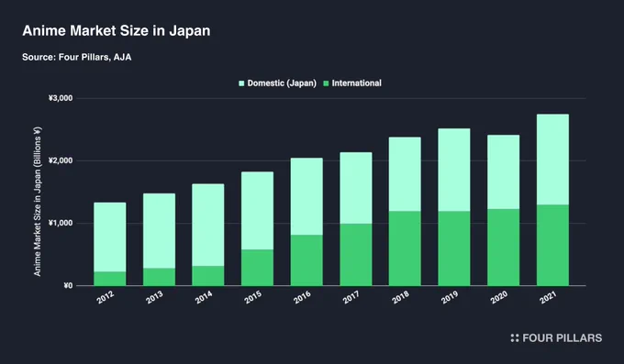
Task: Click the 2017 Domestic bar segment
Action: [x=356, y=188]
